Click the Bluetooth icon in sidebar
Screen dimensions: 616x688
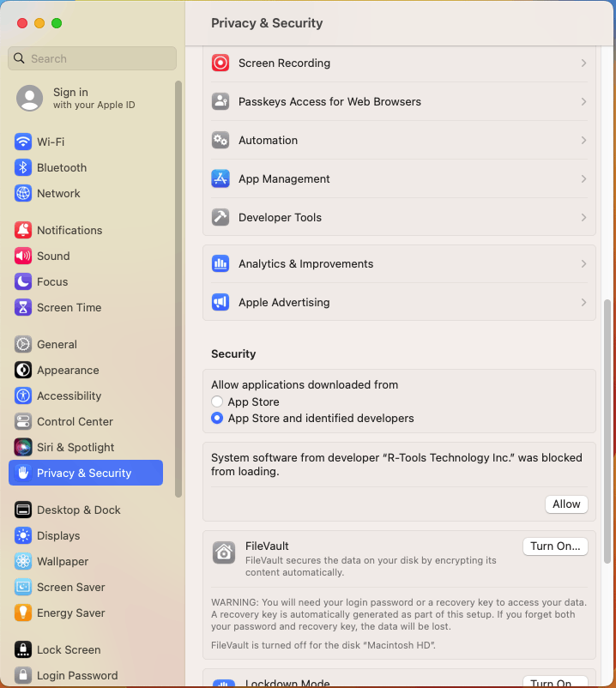point(23,167)
